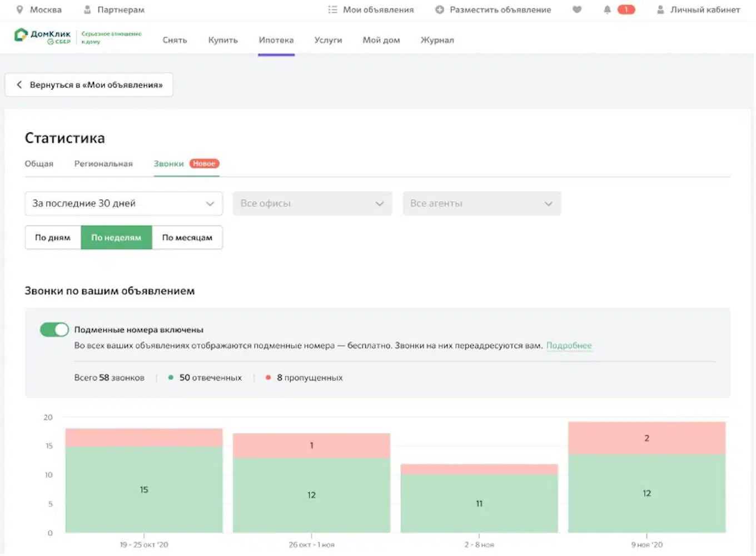Image resolution: width=756 pixels, height=556 pixels.
Task: Click the user icon beside Личный кабинет
Action: click(660, 9)
